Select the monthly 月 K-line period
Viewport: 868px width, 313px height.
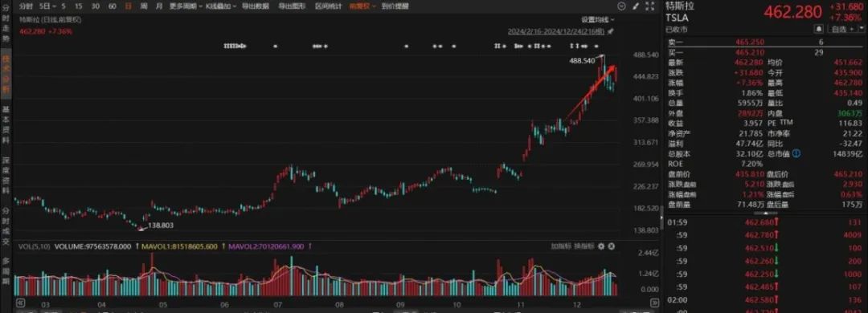click(x=159, y=6)
